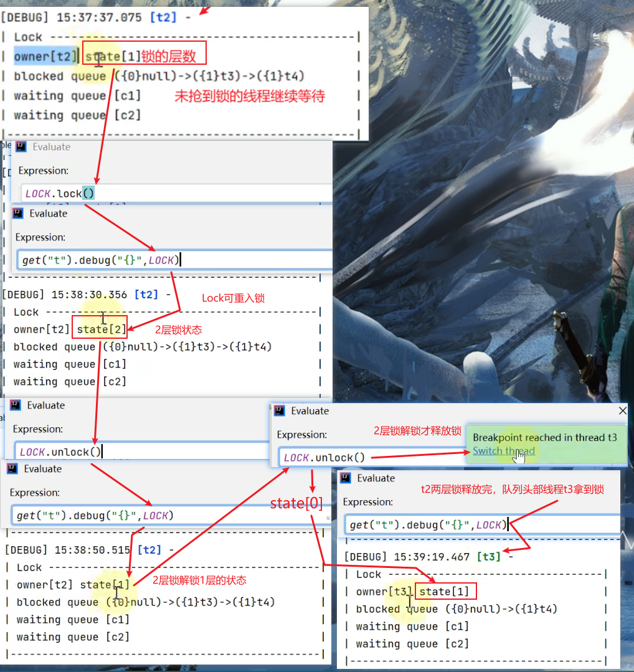This screenshot has height=672, width=634.
Task: Click IntelliJ icon of Evaluate dialog above LOCK.lock() field
Action: (x=21, y=147)
